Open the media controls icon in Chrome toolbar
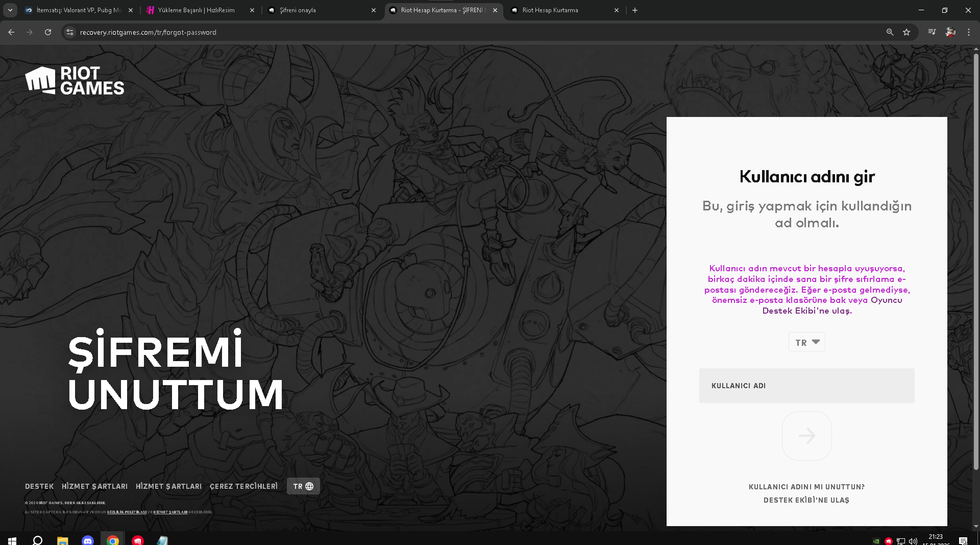The height and width of the screenshot is (545, 980). [932, 32]
